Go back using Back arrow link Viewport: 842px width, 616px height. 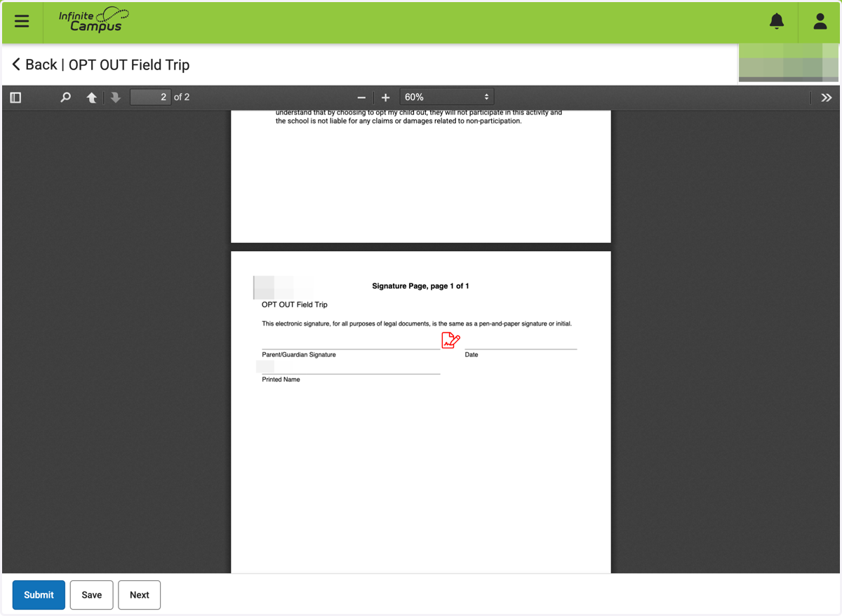point(34,65)
